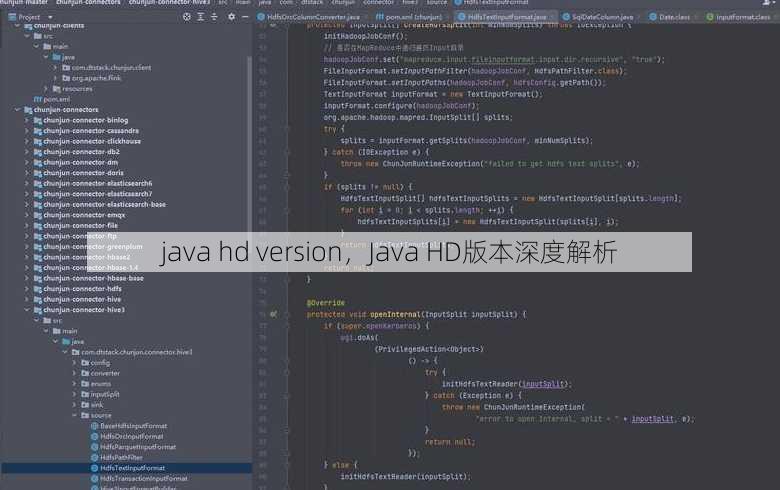Image resolution: width=780 pixels, height=490 pixels.
Task: Collapse the source package folder
Action: (x=75, y=415)
